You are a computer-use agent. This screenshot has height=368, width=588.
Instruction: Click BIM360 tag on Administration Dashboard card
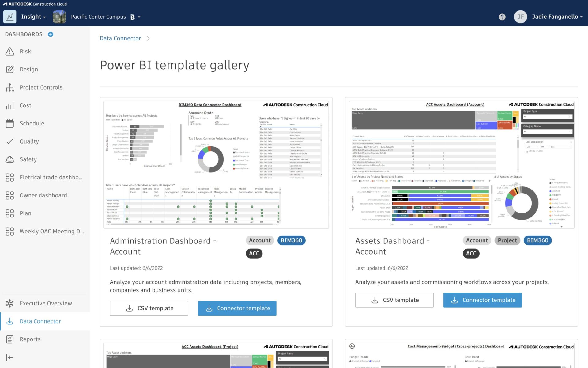[x=292, y=240]
